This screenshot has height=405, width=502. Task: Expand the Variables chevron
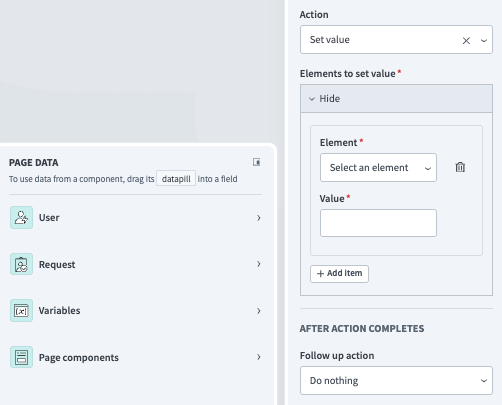coord(259,311)
